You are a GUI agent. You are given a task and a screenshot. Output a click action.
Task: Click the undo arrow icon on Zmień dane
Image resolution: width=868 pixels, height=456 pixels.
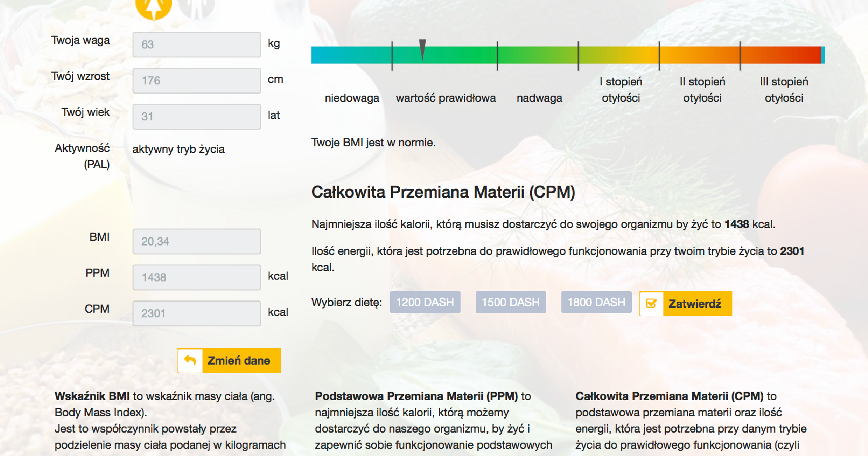[x=190, y=360]
